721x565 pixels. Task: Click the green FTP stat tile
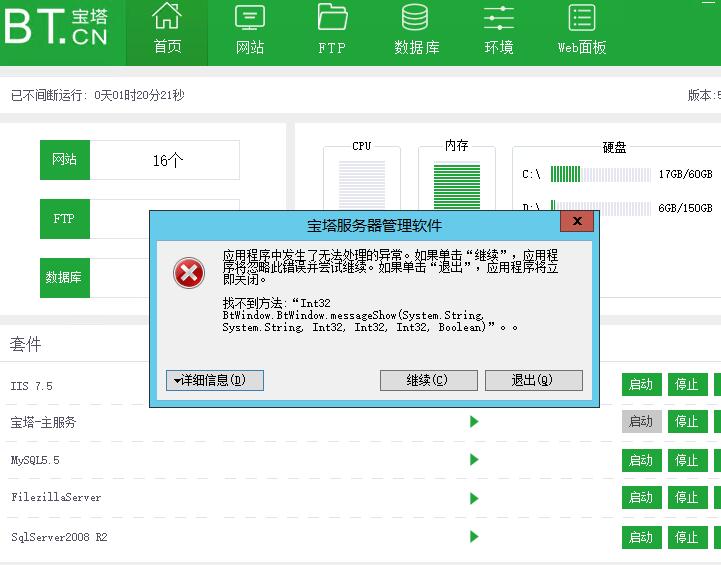coord(65,219)
